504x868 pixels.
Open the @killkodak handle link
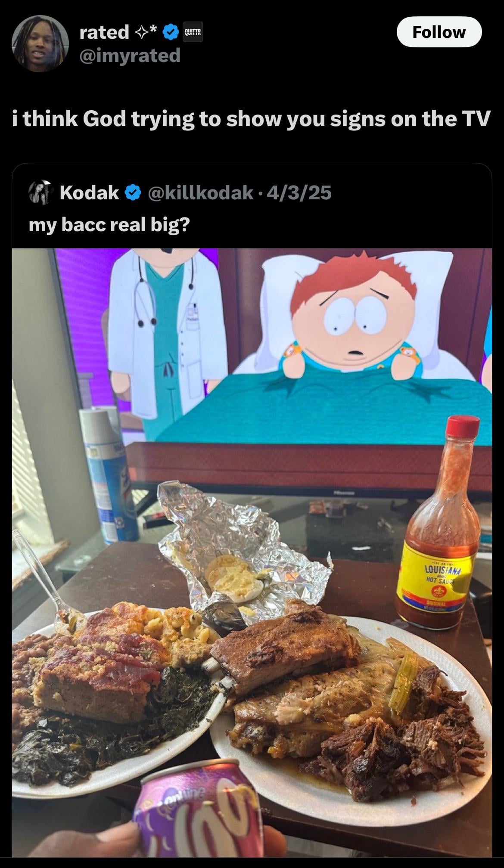[200, 192]
